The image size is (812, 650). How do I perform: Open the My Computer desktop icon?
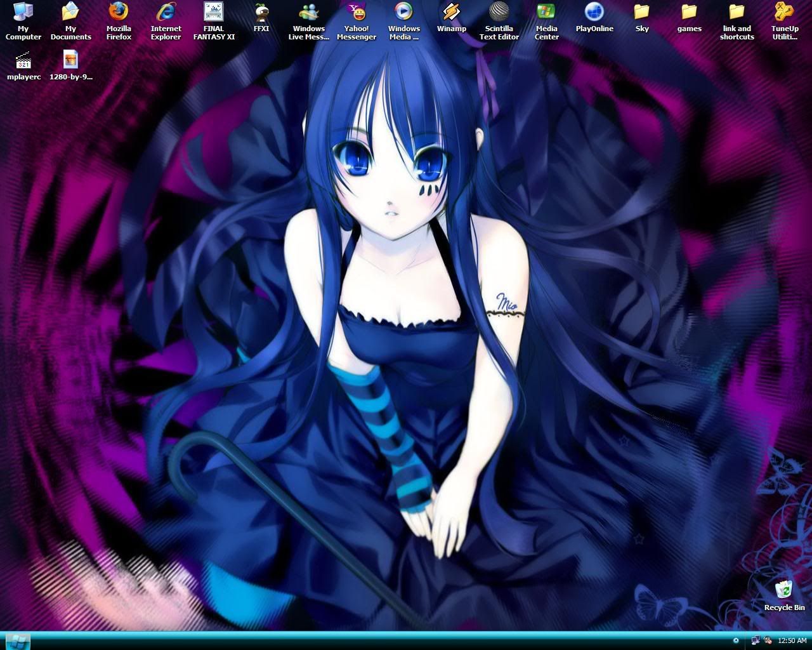coord(23,20)
